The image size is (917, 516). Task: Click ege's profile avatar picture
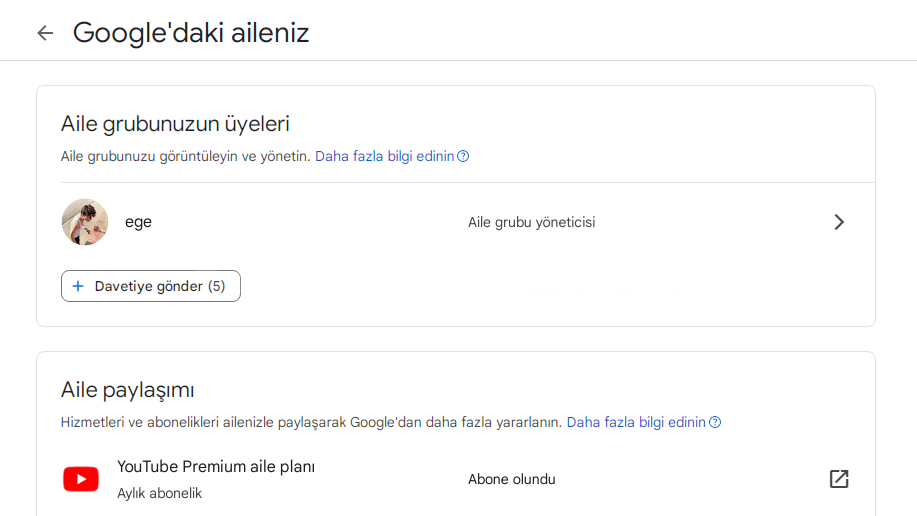click(x=85, y=222)
